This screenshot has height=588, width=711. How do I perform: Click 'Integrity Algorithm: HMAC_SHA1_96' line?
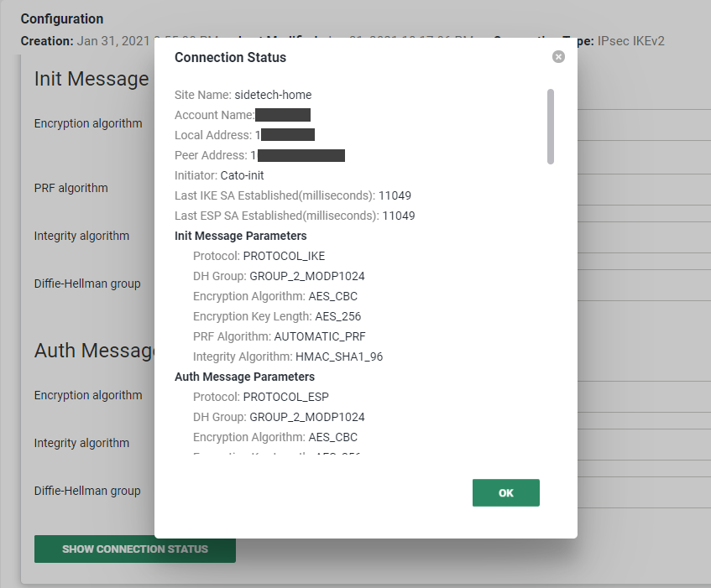[x=288, y=356]
